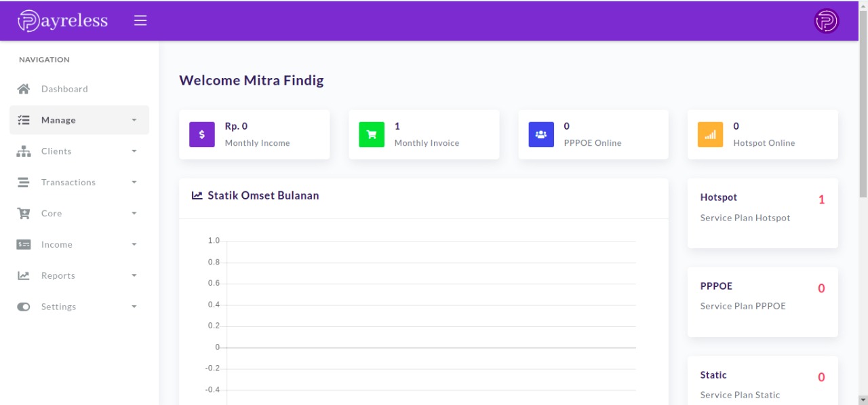The image size is (868, 405).
Task: Click the red PPPOE count 0
Action: pos(821,288)
